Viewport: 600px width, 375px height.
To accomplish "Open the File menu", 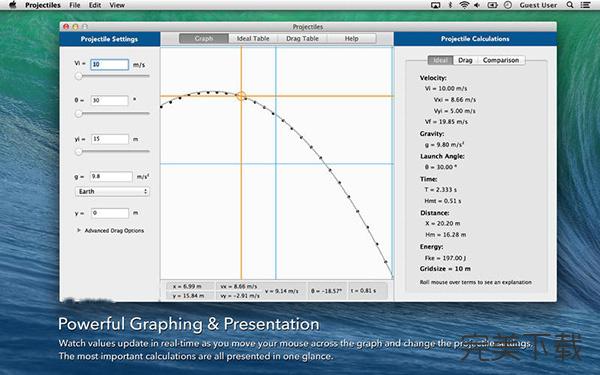I will point(75,5).
